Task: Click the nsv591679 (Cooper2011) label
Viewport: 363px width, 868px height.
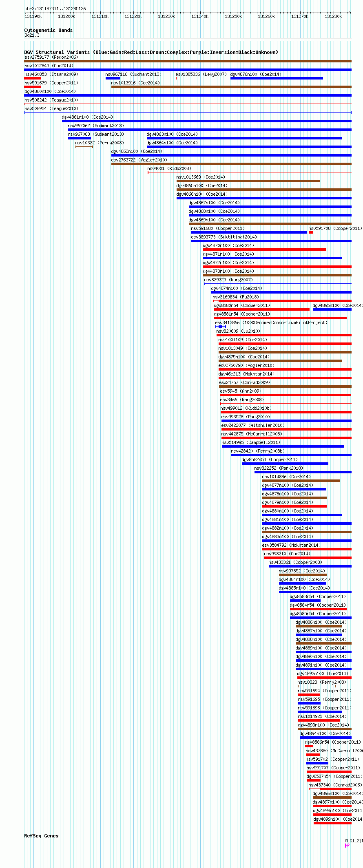Action: click(x=51, y=83)
